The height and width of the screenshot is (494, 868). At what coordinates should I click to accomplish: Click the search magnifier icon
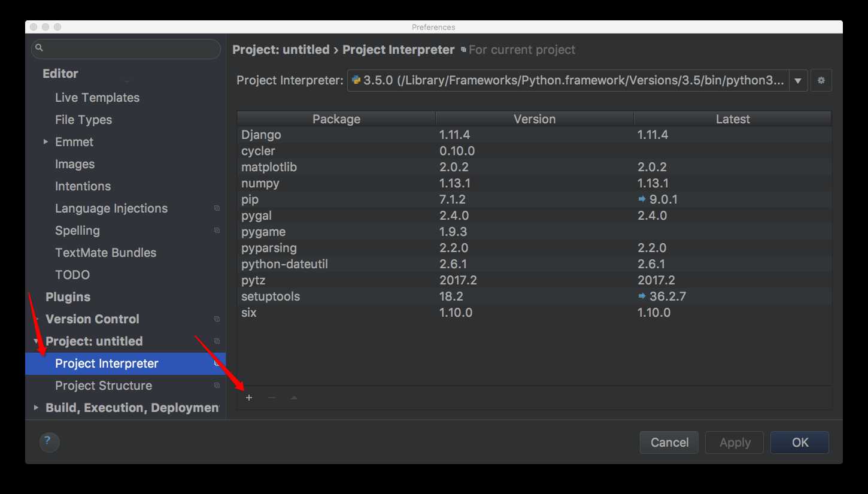pyautogui.click(x=40, y=48)
